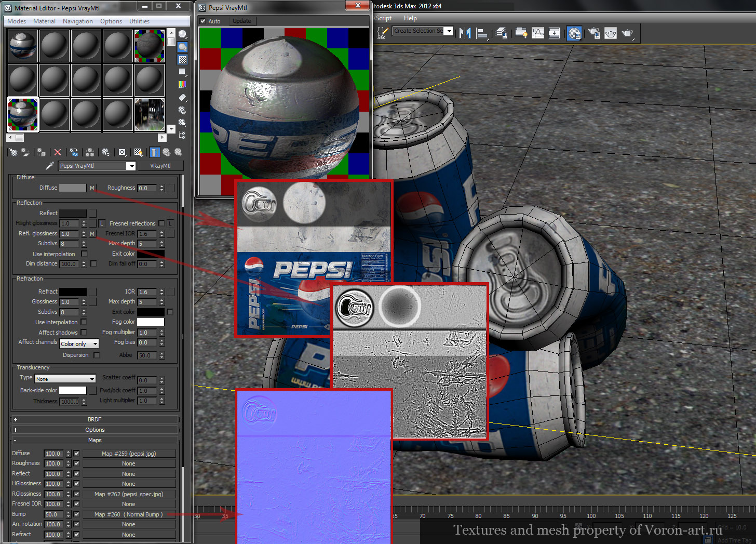Click the Get Material icon
756x544 pixels.
tap(13, 152)
